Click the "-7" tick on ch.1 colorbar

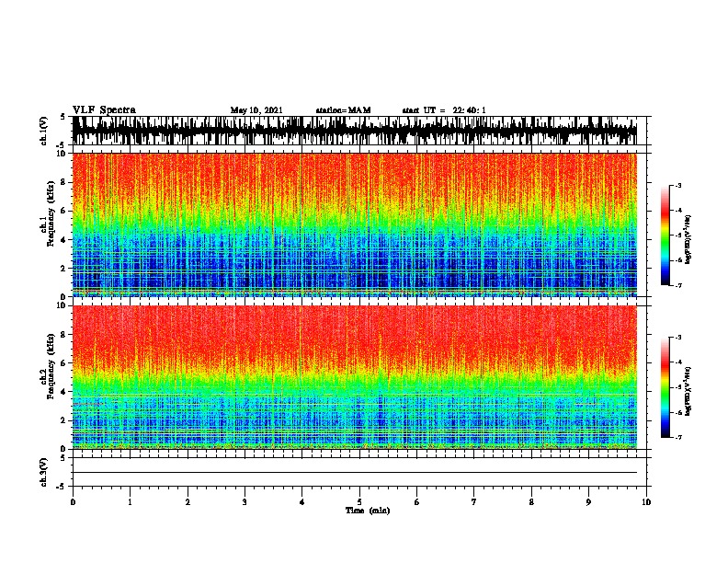click(x=678, y=285)
